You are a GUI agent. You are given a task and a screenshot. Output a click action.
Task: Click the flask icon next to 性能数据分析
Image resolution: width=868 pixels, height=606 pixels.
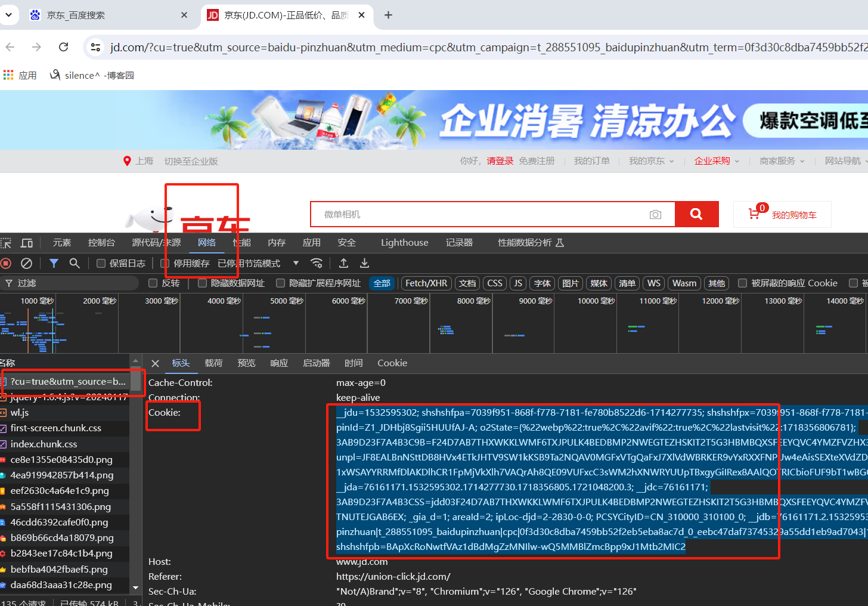pyautogui.click(x=560, y=243)
